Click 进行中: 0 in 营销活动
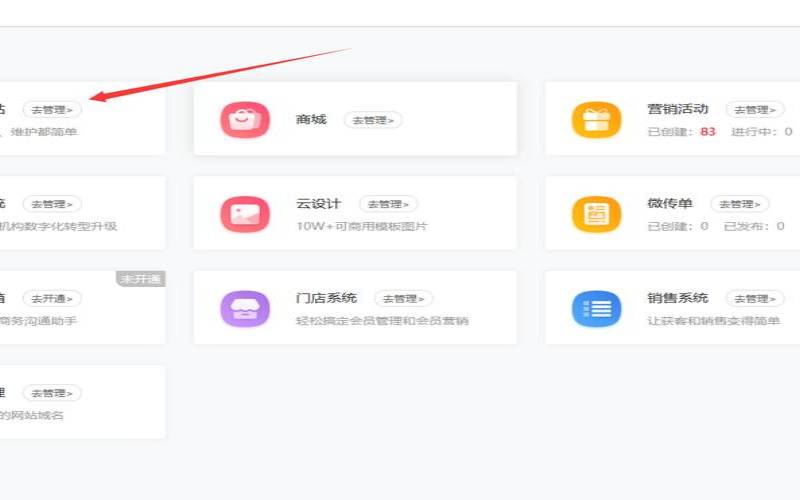Viewport: 800px width, 500px height. tap(762, 132)
